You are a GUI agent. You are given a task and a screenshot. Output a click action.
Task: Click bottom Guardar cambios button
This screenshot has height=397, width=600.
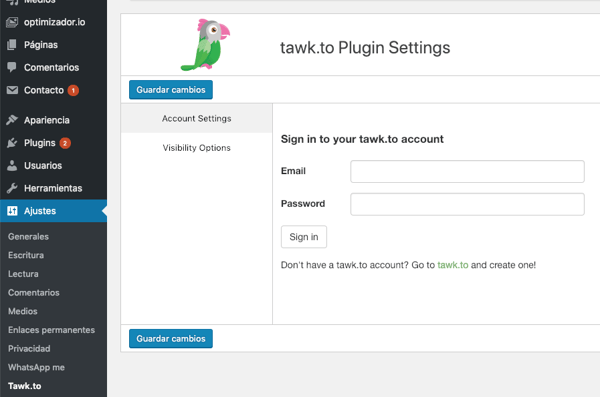pos(171,338)
